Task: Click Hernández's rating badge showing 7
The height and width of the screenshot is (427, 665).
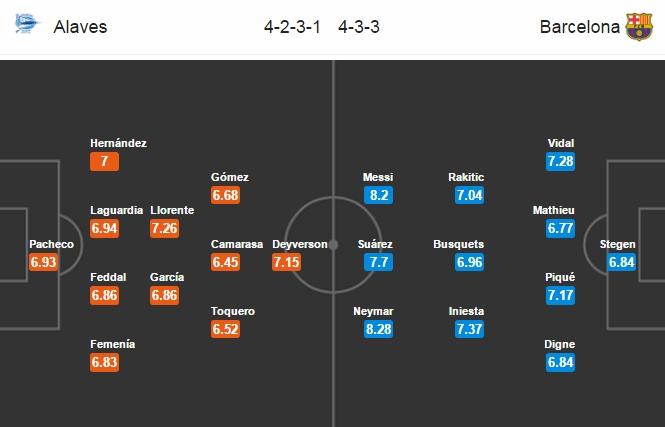Action: (105, 162)
